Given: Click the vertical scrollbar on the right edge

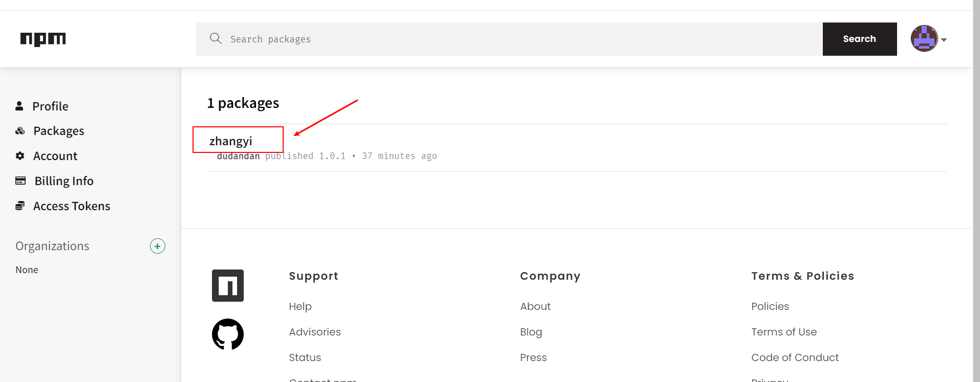Looking at the screenshot, I should point(976,191).
